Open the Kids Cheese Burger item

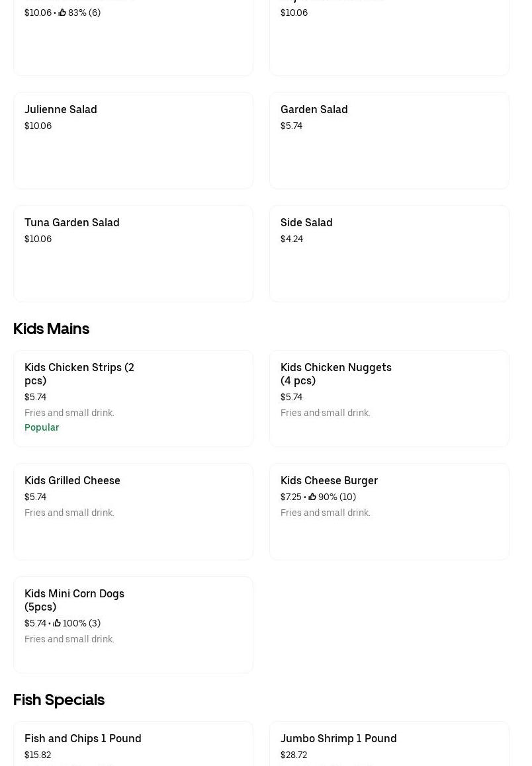[x=389, y=511]
